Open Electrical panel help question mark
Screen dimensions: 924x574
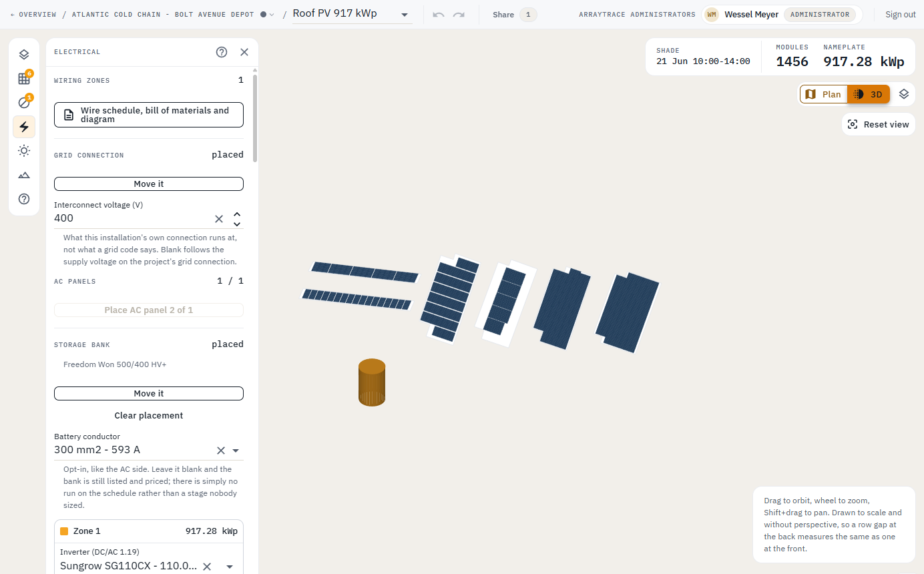[222, 52]
